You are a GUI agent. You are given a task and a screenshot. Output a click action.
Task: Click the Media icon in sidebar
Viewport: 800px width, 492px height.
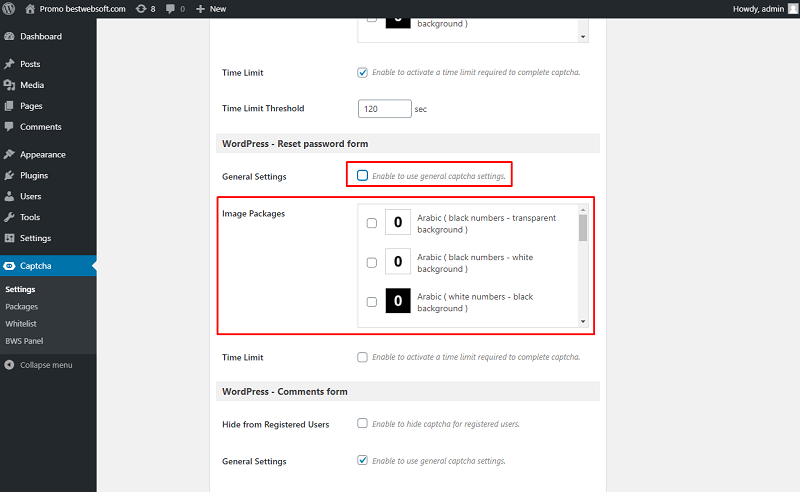point(9,85)
